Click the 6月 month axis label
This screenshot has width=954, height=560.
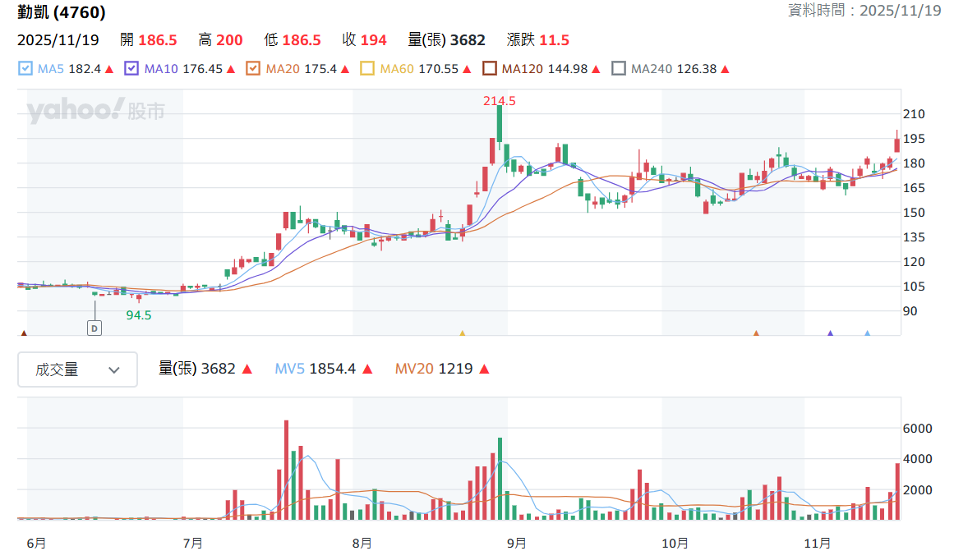(x=36, y=543)
